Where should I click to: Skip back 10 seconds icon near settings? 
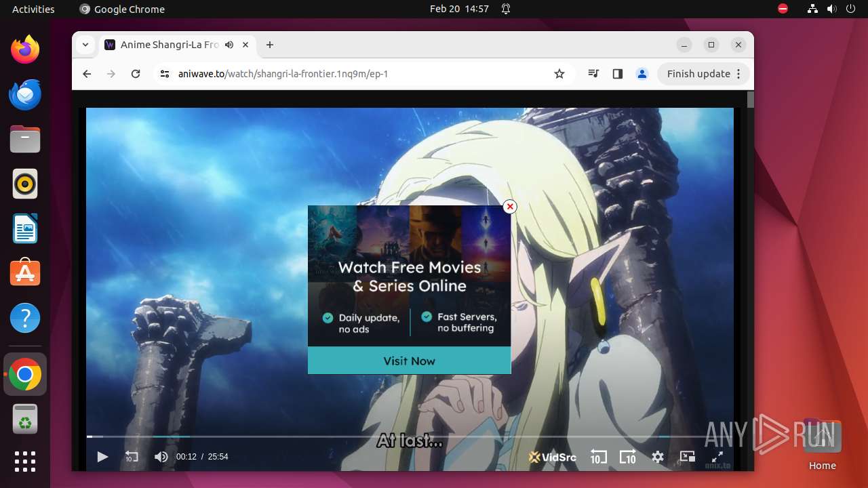[x=598, y=457]
